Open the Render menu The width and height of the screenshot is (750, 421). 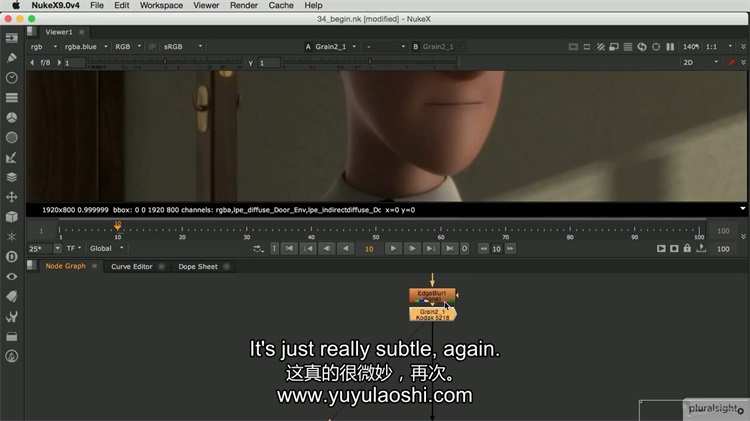[244, 5]
